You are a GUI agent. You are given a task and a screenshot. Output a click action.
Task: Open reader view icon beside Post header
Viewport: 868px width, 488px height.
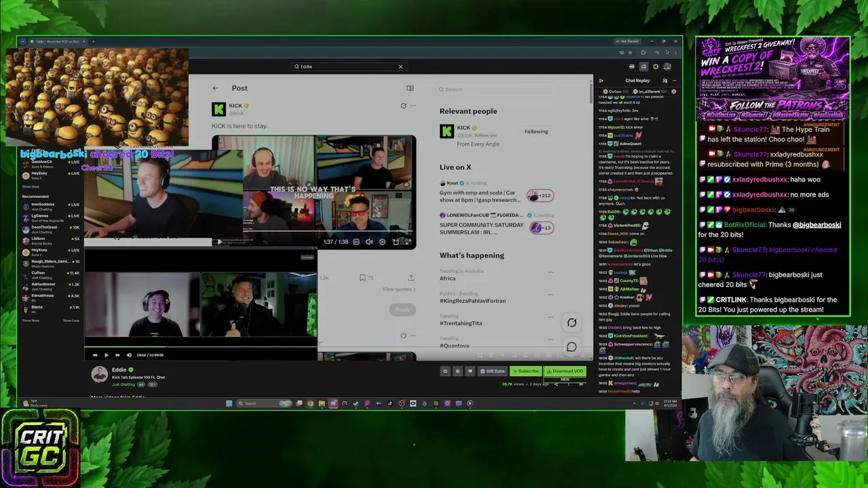pos(410,88)
